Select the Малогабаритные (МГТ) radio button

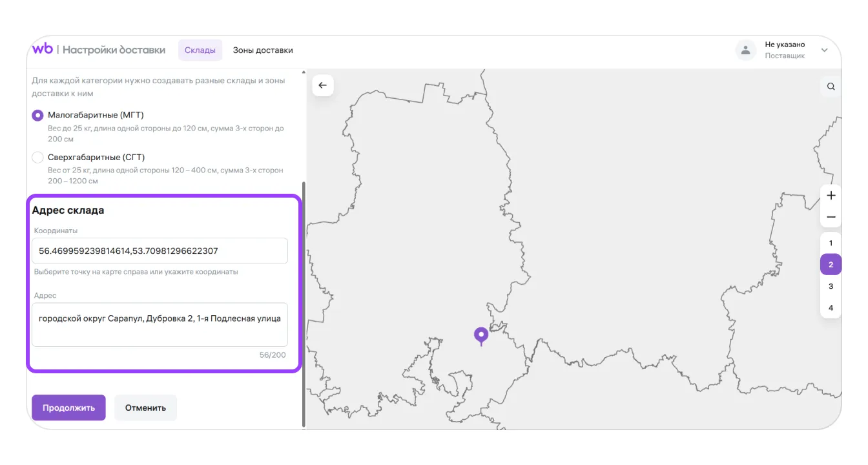38,115
